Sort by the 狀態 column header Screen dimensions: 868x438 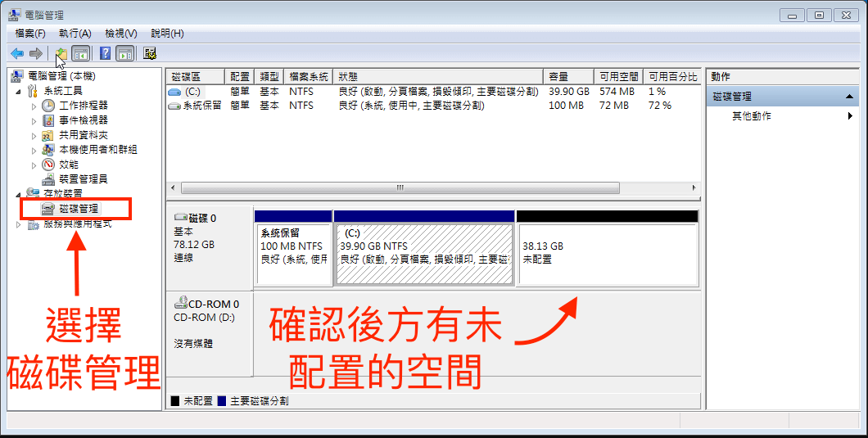439,76
